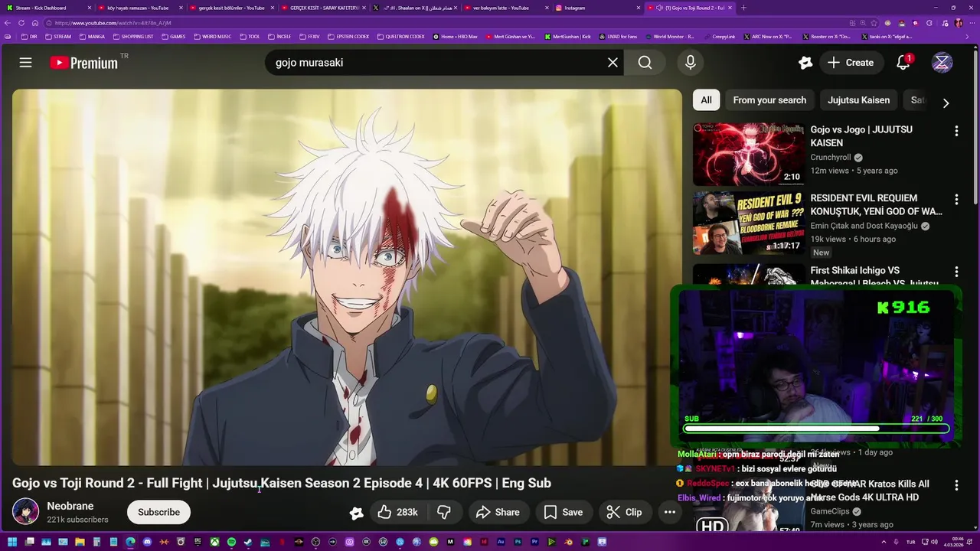Dislike the video
The height and width of the screenshot is (551, 980).
[x=444, y=512]
